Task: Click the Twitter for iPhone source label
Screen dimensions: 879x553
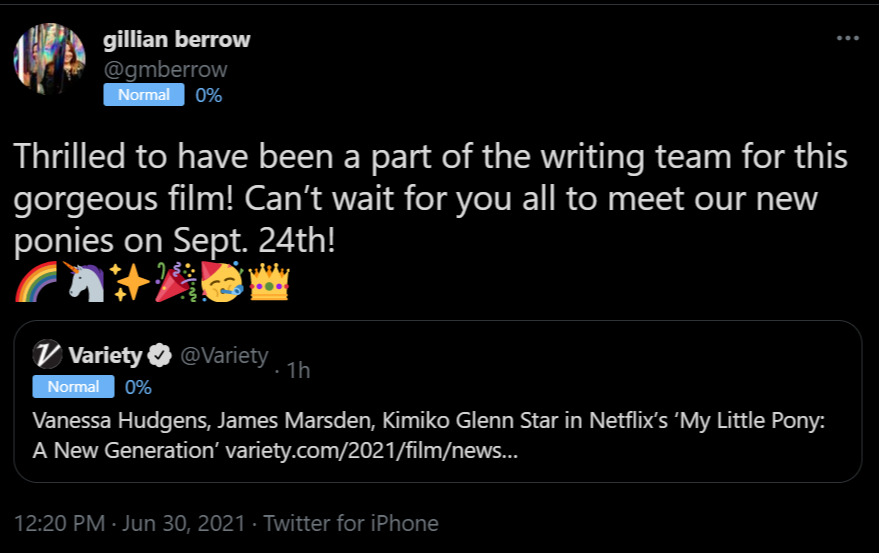Action: [352, 523]
